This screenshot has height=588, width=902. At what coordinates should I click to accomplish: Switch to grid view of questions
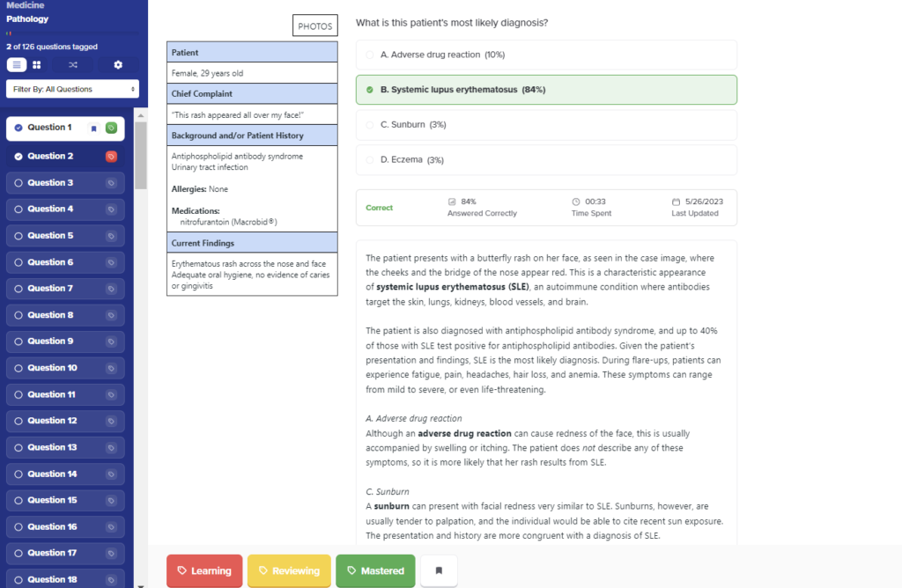[36, 64]
